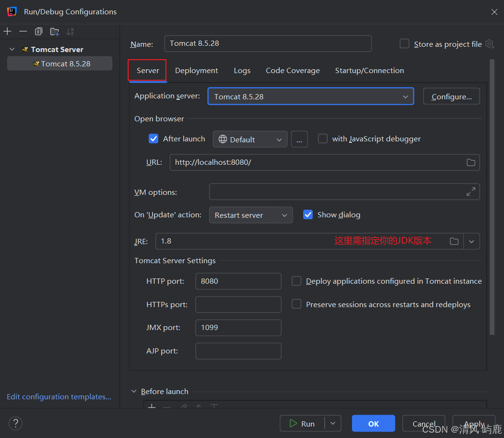Click the OK button
The height and width of the screenshot is (438, 504).
pyautogui.click(x=373, y=423)
